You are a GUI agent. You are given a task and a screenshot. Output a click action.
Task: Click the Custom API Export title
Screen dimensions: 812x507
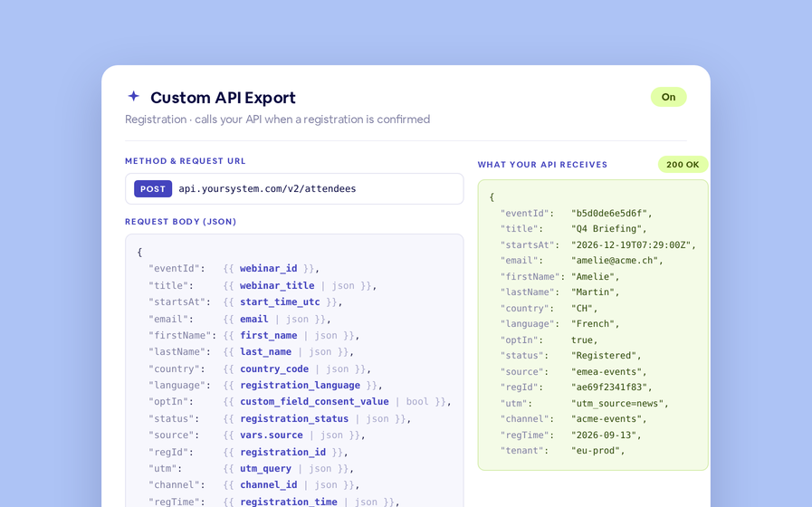tap(223, 98)
